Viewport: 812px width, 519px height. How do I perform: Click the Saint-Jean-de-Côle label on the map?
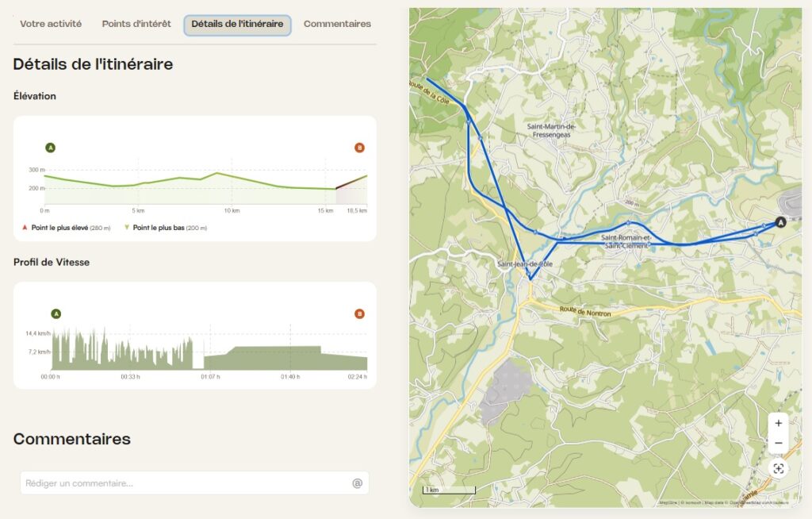tap(524, 263)
